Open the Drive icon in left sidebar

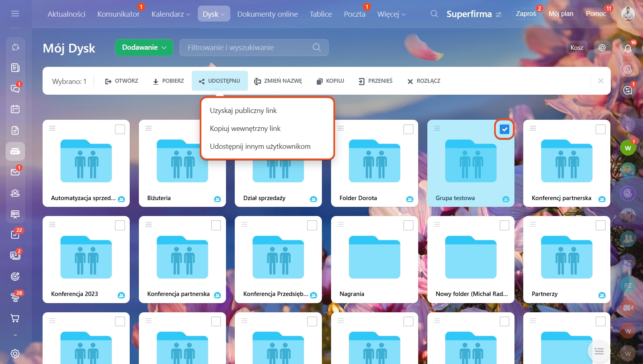15,152
